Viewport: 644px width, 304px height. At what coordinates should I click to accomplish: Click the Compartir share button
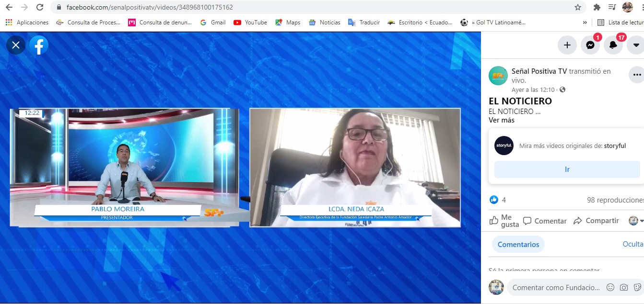(597, 221)
